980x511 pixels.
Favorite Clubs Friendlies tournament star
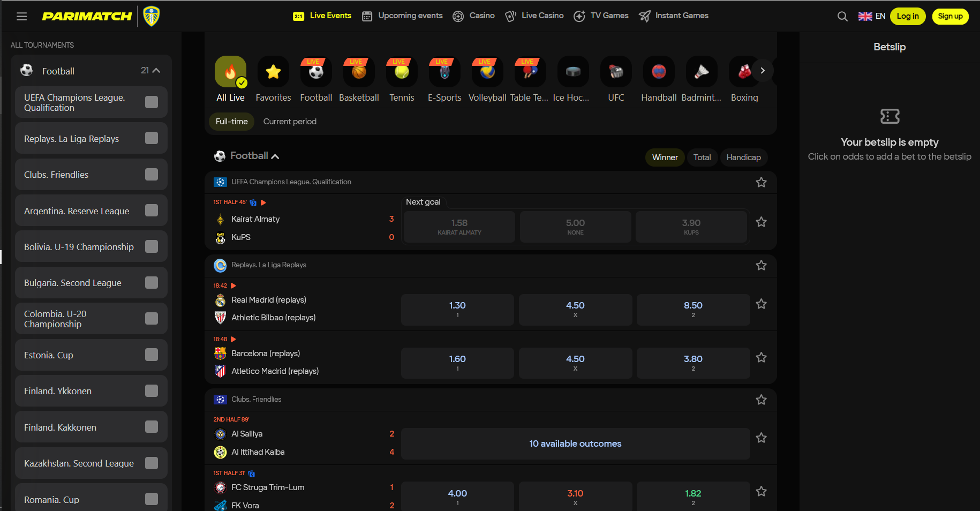point(761,400)
